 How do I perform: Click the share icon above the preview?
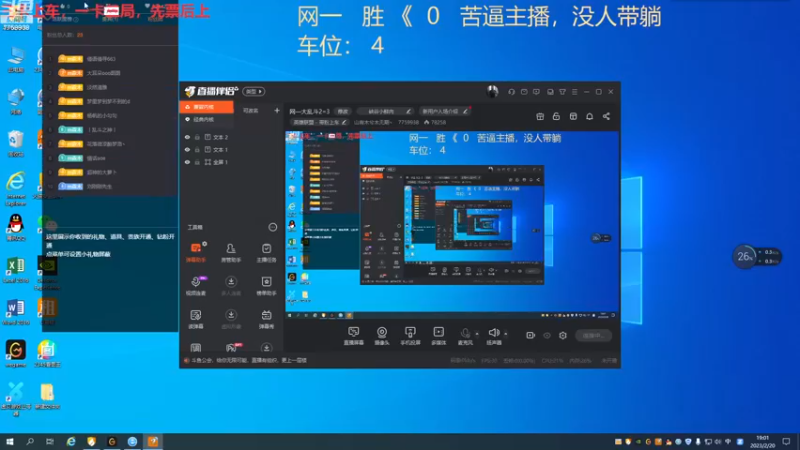click(606, 116)
